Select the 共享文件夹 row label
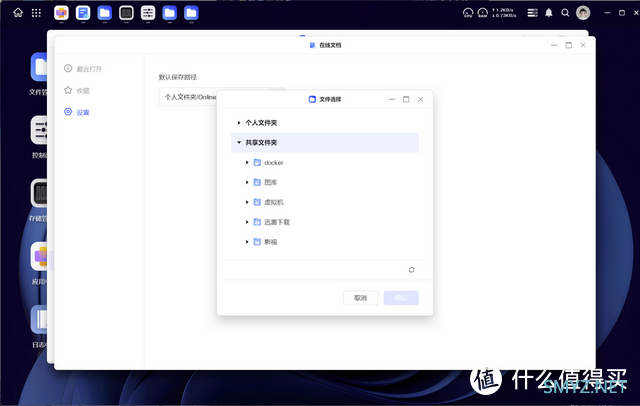This screenshot has height=406, width=640. (261, 142)
